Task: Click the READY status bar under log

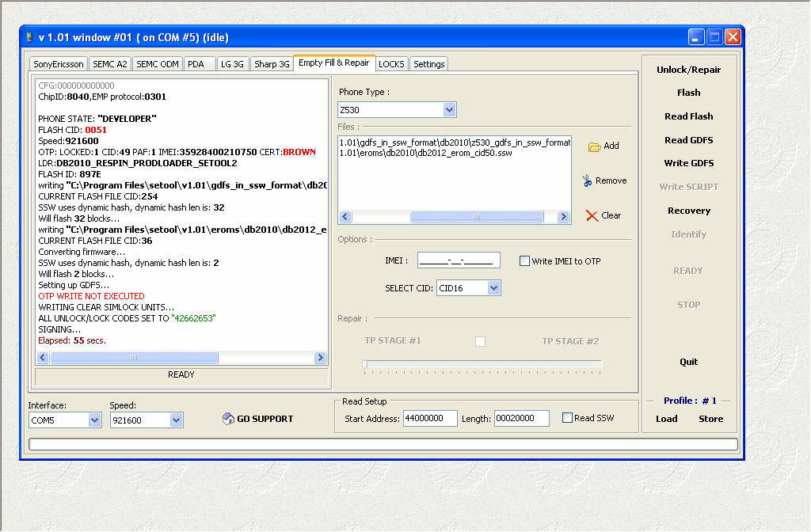Action: [181, 375]
